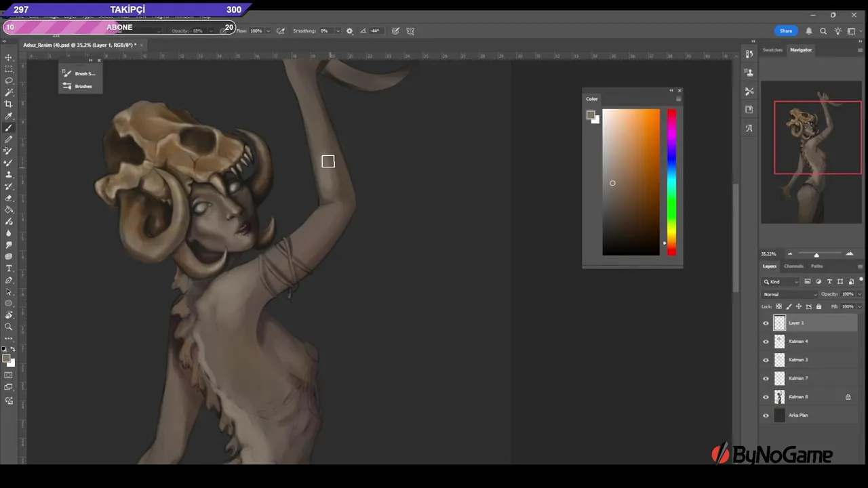Open the Color panel menu
Viewport: 868px width, 488px height.
(x=678, y=99)
